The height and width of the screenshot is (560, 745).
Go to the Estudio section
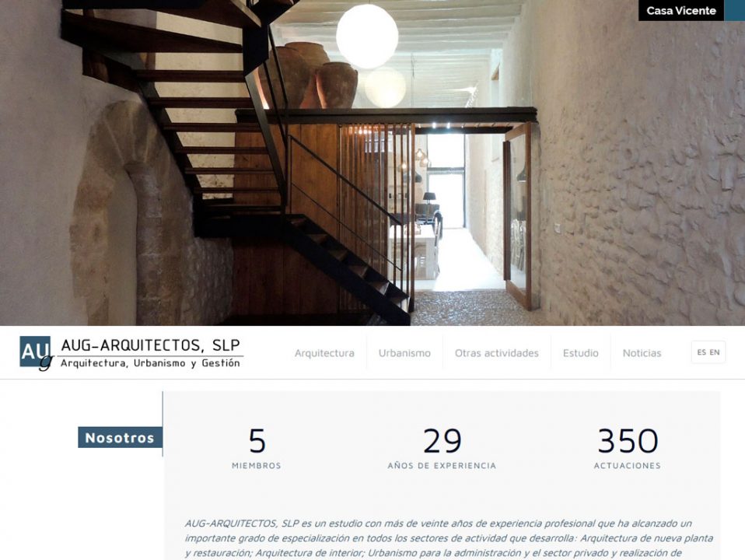pyautogui.click(x=581, y=353)
